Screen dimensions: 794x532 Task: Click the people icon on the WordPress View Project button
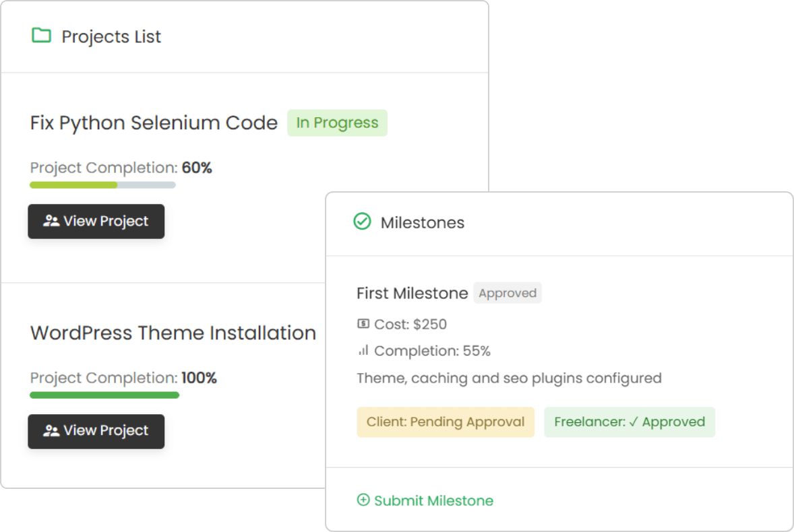[x=51, y=431]
